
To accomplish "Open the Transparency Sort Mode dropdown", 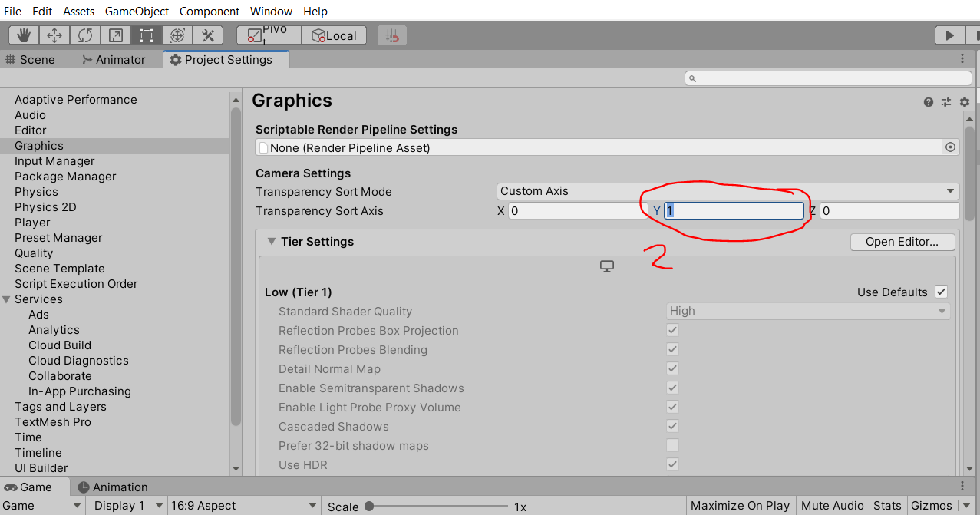I will point(725,191).
